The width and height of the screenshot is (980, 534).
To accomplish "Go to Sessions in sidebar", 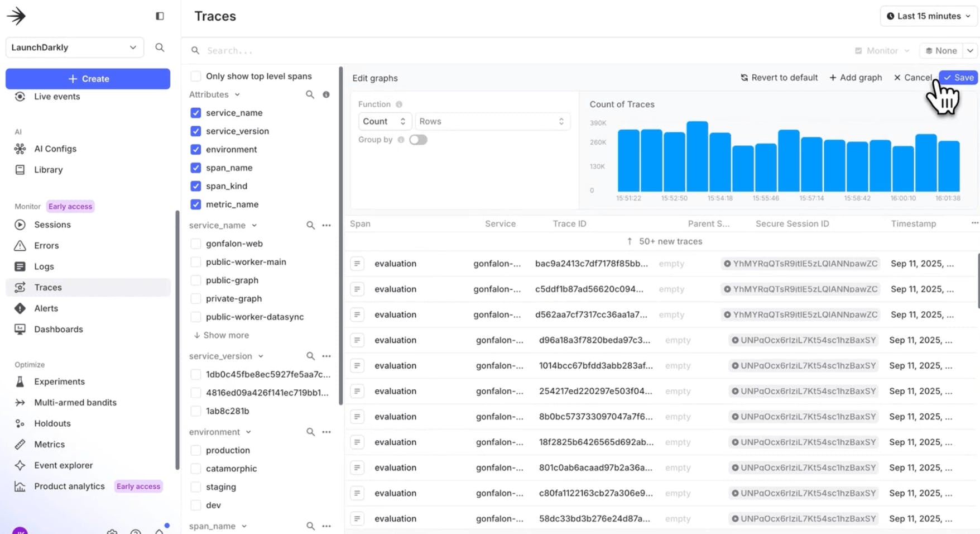I will (x=52, y=225).
